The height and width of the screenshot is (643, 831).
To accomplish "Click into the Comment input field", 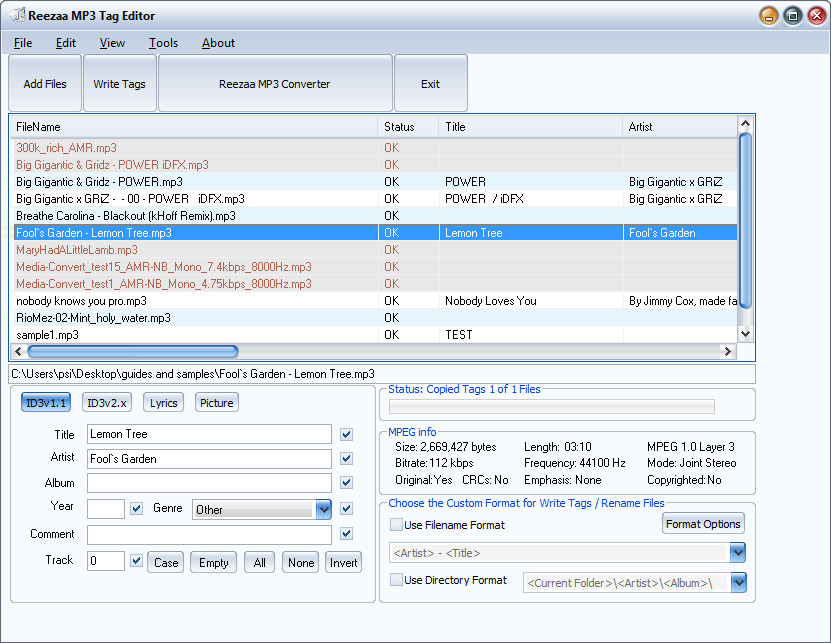I will click(x=209, y=535).
